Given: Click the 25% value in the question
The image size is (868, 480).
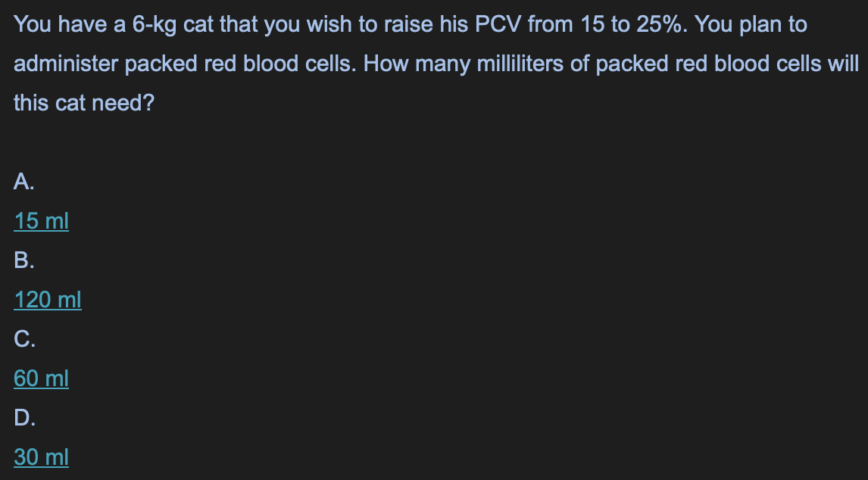Looking at the screenshot, I should click(661, 24).
